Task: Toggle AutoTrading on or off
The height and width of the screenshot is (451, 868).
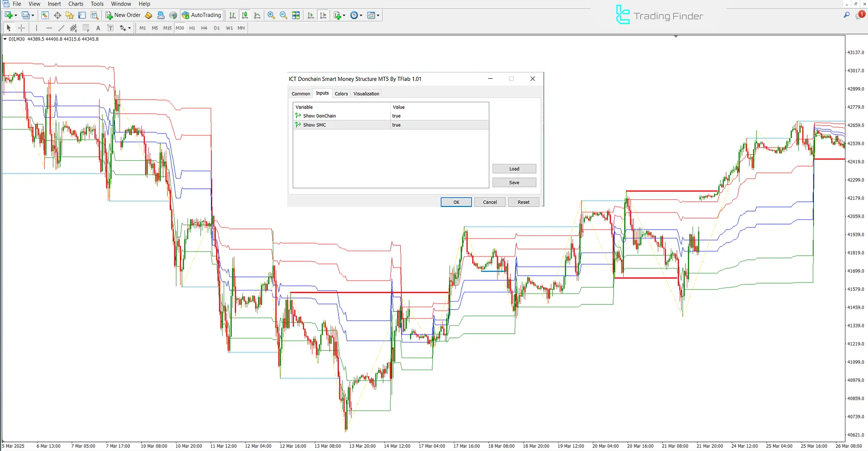Action: click(201, 15)
